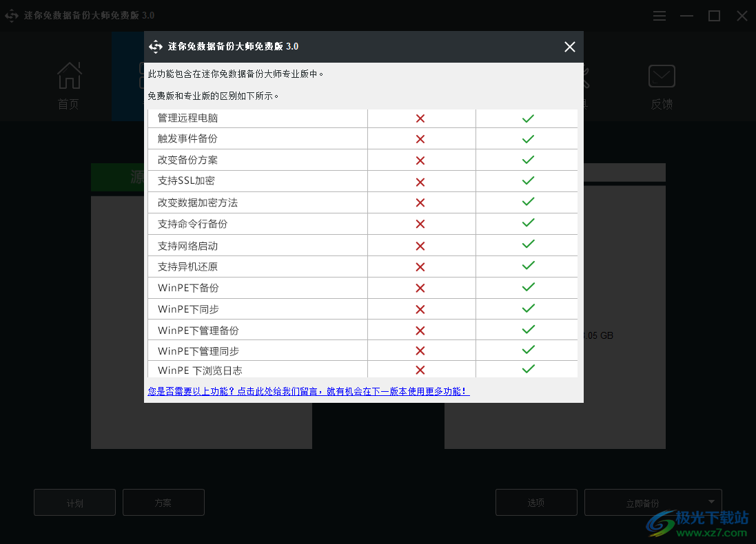Select the 首页 home icon
Image resolution: width=756 pixels, height=544 pixels.
(68, 76)
